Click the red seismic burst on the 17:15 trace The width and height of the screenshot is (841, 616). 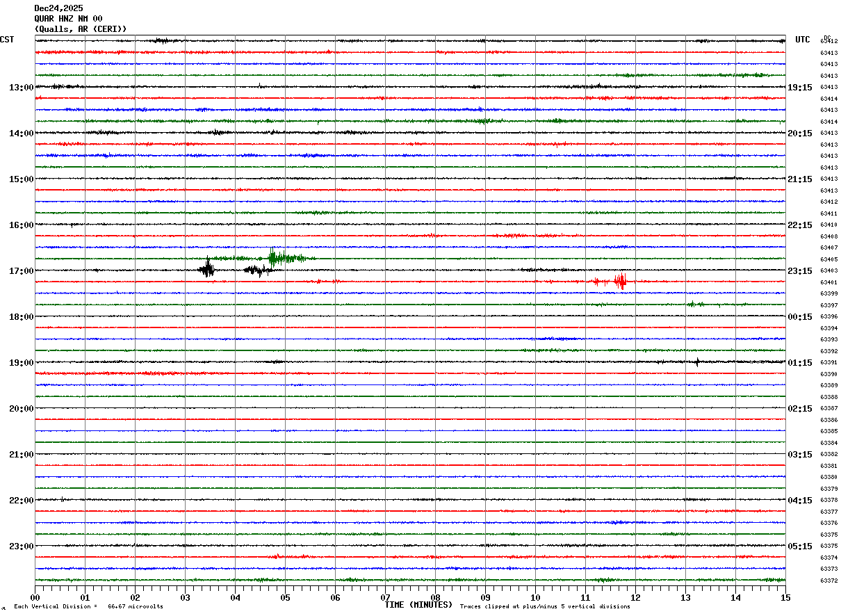pyautogui.click(x=619, y=281)
